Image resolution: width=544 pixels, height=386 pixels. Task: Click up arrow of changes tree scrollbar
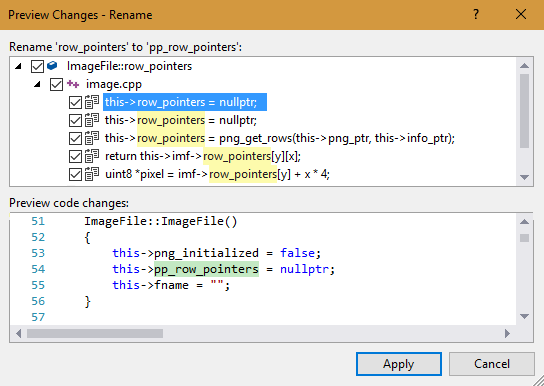[525, 66]
